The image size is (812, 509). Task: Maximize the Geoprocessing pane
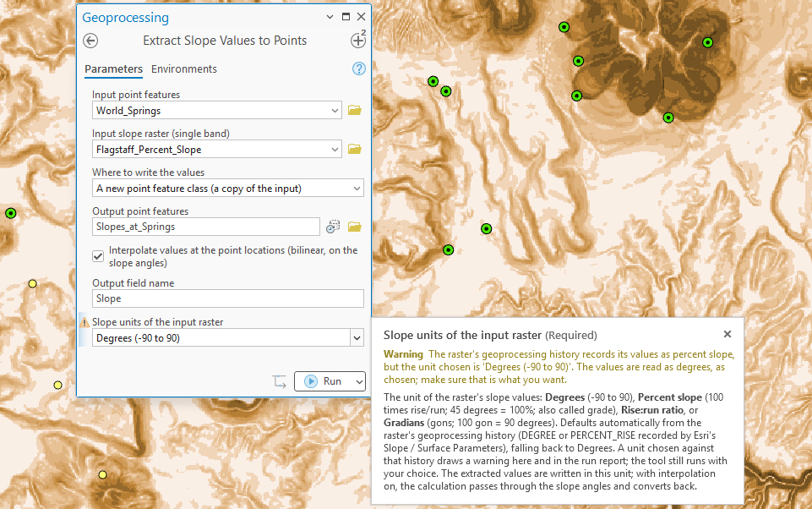[346, 17]
